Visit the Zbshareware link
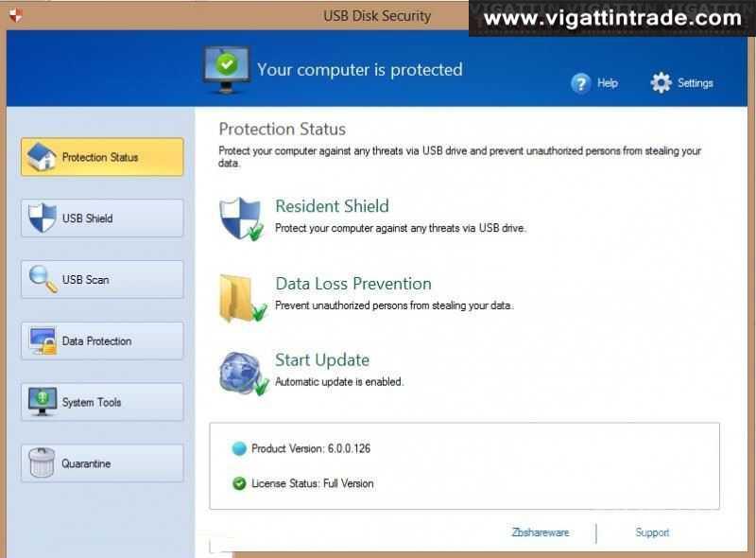Viewport: 756px width, 558px height. point(541,532)
